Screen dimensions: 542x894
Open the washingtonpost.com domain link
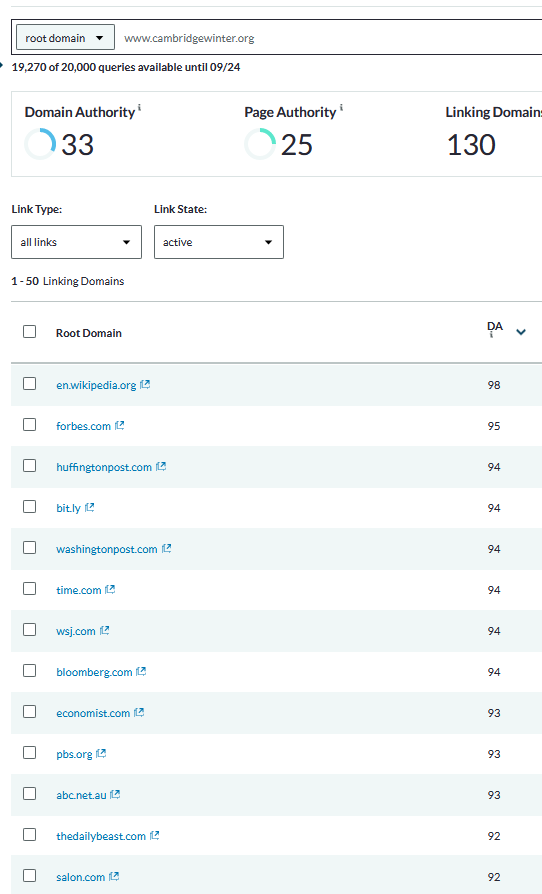tap(107, 550)
